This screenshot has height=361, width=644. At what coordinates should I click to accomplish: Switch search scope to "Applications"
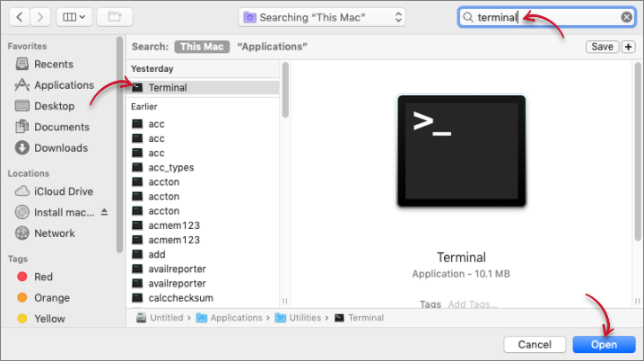pyautogui.click(x=273, y=47)
